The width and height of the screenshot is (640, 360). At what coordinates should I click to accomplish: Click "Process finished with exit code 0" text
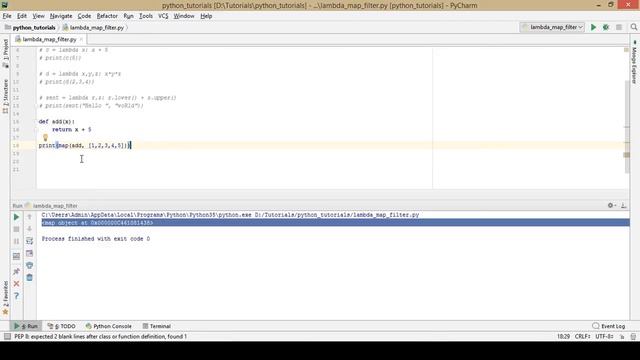pos(96,239)
